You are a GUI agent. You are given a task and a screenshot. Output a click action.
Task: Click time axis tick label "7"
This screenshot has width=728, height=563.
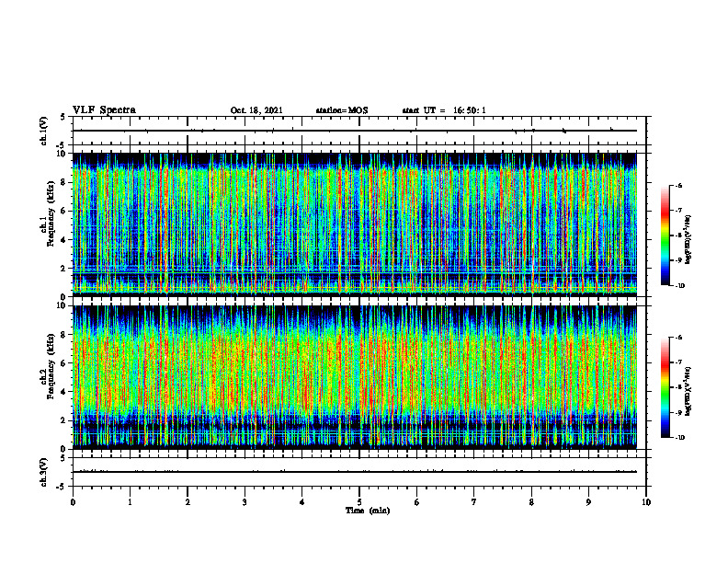(x=474, y=502)
